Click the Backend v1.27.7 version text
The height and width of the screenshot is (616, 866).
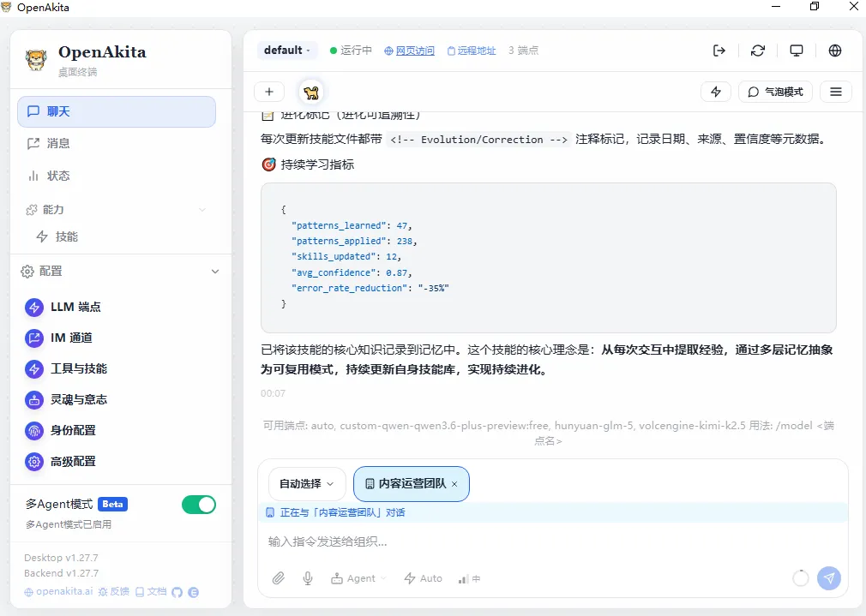tap(61, 573)
